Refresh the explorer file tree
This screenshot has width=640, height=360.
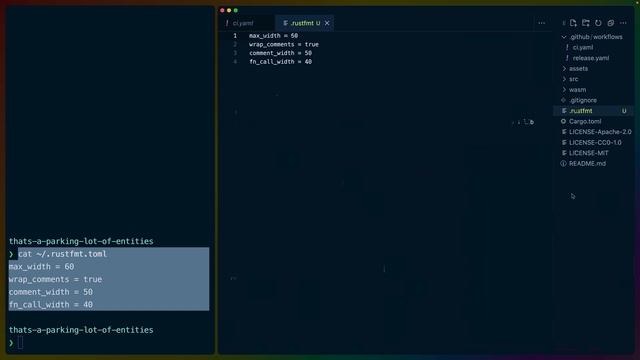click(x=598, y=23)
